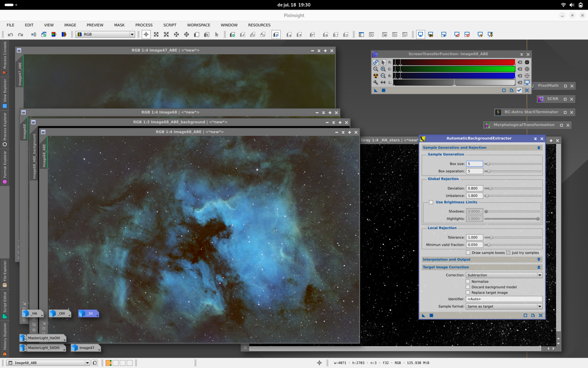588x368 pixels.
Task: Click the Image47 image icon
Action: 86,348
